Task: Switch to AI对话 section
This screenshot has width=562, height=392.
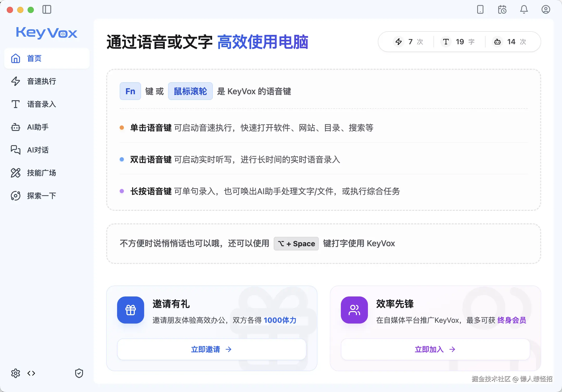Action: [x=38, y=150]
